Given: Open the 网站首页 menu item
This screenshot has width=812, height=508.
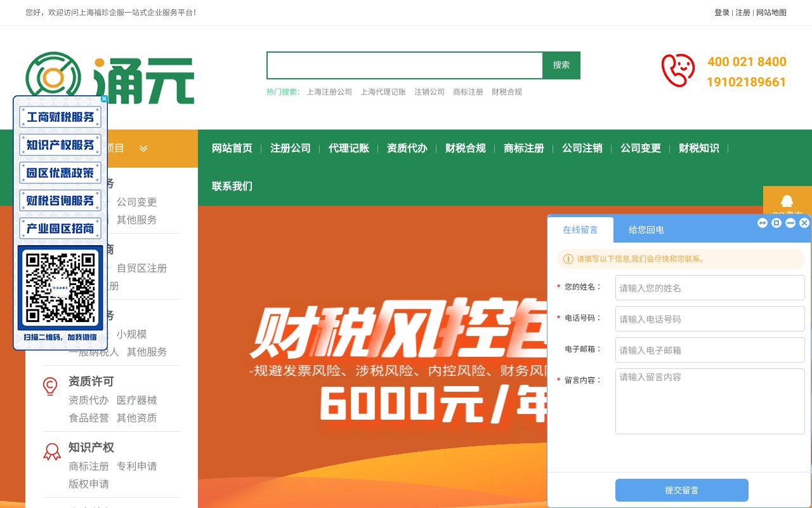Looking at the screenshot, I should (232, 148).
